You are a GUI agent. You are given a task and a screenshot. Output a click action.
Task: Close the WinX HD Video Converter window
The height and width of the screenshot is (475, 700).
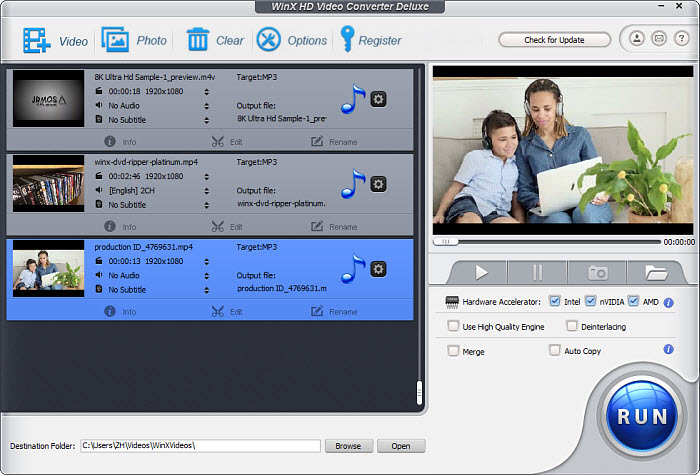coord(679,6)
